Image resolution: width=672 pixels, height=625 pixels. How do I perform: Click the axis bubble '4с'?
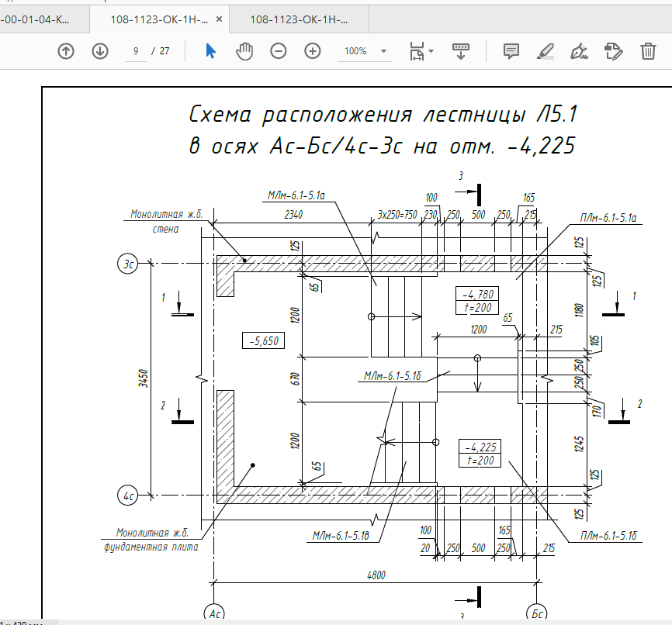(128, 496)
